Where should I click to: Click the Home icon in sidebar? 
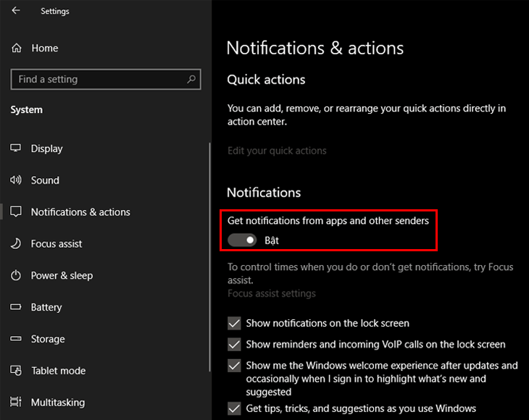click(x=16, y=48)
